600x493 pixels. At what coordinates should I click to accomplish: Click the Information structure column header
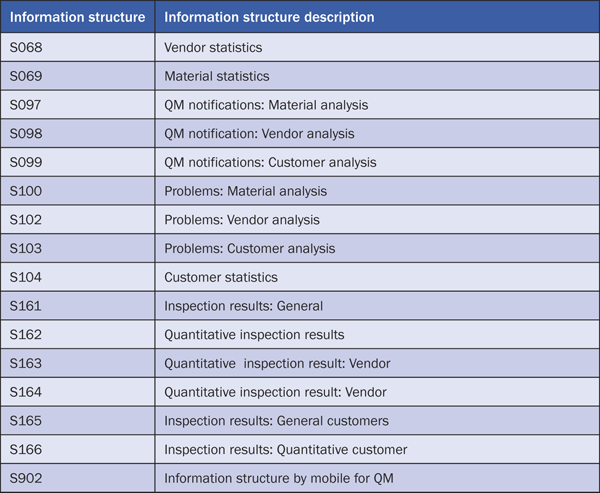pos(78,18)
